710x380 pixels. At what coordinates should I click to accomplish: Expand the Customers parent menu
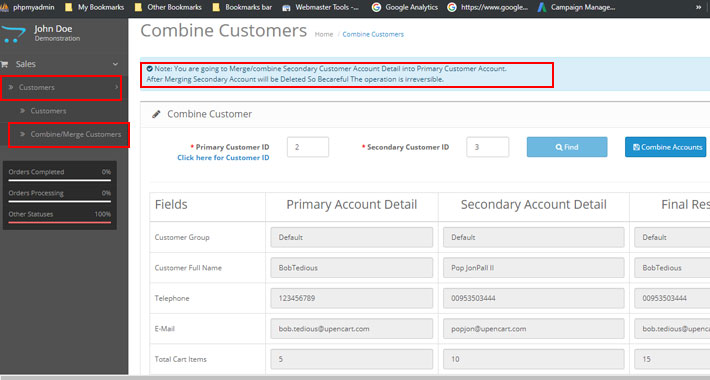pyautogui.click(x=62, y=87)
